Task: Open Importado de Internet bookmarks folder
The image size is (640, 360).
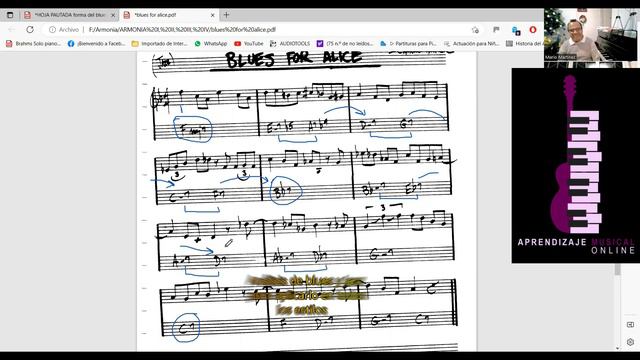Action: pos(160,43)
